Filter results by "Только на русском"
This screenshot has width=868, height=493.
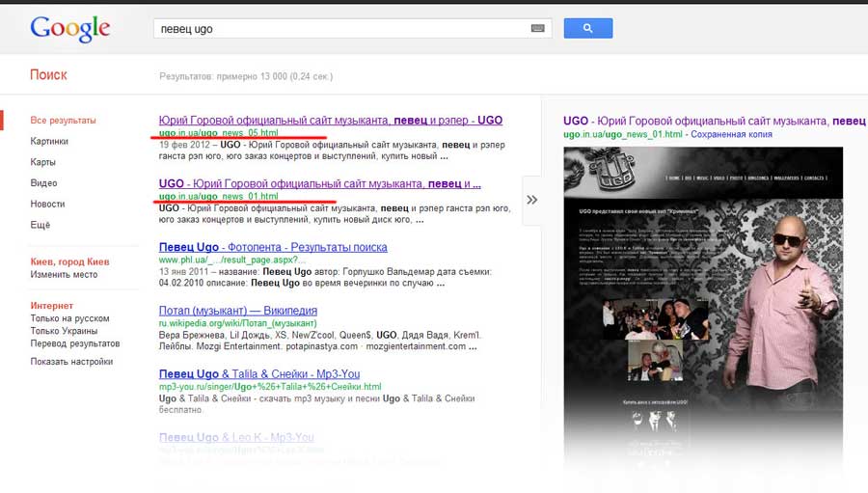(69, 318)
